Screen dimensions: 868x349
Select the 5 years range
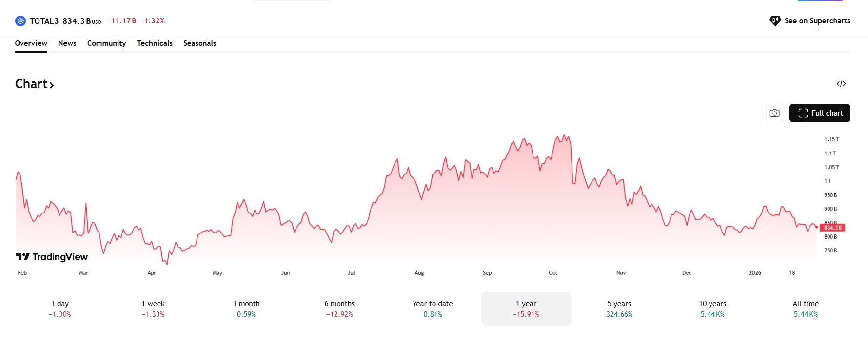tap(619, 309)
